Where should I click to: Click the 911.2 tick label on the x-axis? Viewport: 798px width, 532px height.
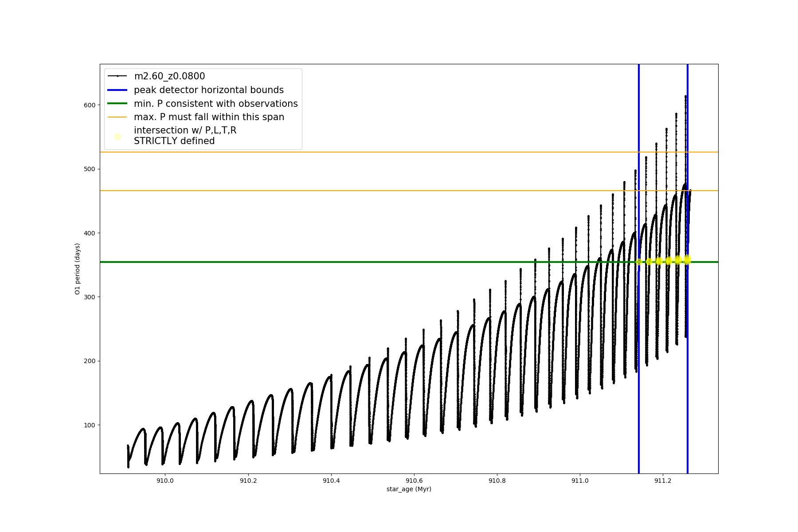click(x=663, y=481)
